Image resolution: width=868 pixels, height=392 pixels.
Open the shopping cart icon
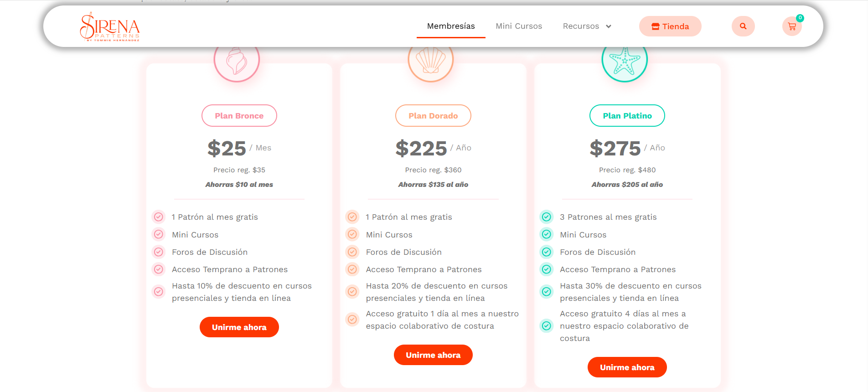(792, 26)
